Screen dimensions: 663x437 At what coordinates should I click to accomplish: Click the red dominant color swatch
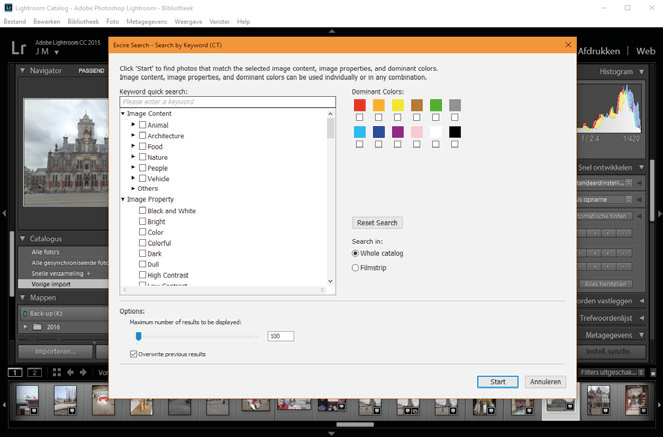click(x=360, y=105)
